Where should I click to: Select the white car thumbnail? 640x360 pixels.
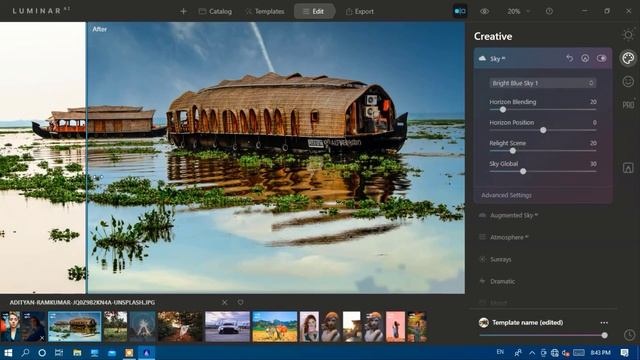[227, 327]
